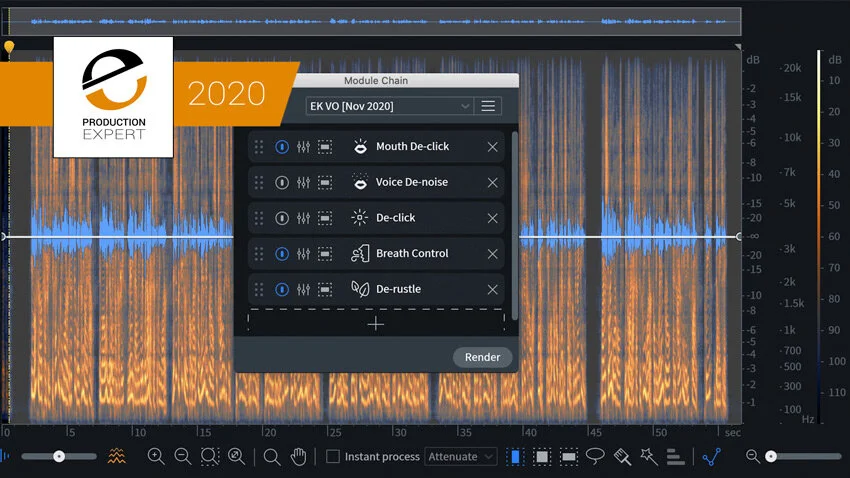The image size is (850, 478).
Task: Toggle power for Mouth De-click module
Action: [x=282, y=146]
